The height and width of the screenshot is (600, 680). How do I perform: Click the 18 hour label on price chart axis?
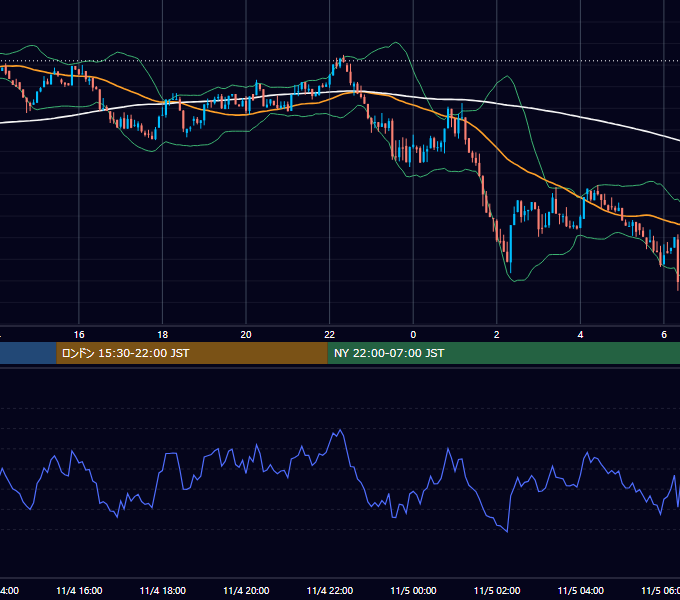coord(163,335)
